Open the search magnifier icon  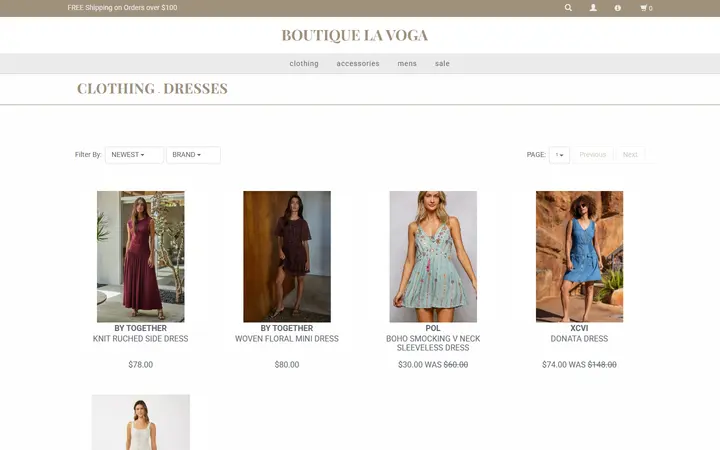point(568,8)
